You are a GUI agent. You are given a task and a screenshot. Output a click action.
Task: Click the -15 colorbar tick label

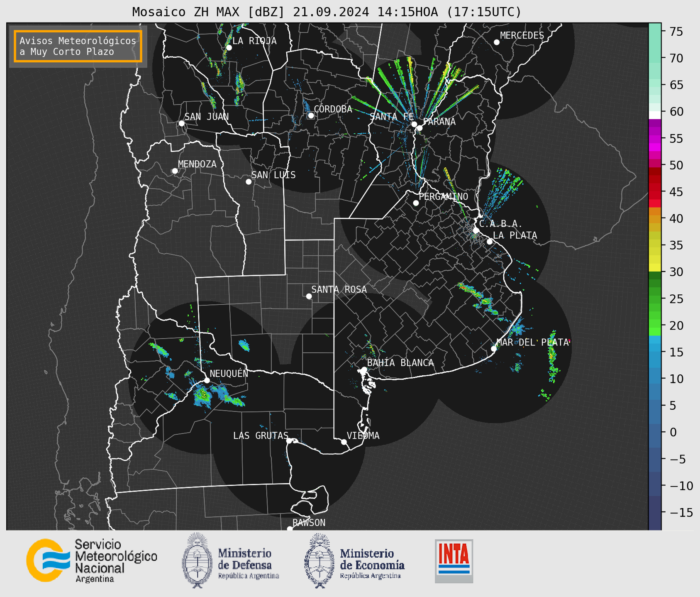tap(681, 512)
